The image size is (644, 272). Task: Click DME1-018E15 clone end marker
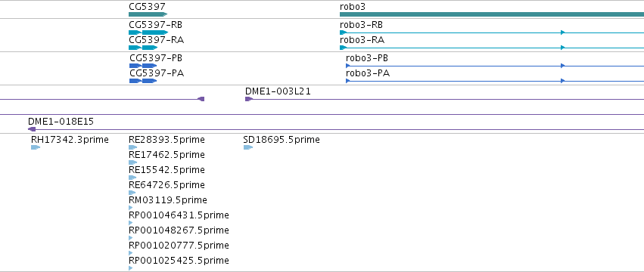tap(32, 129)
